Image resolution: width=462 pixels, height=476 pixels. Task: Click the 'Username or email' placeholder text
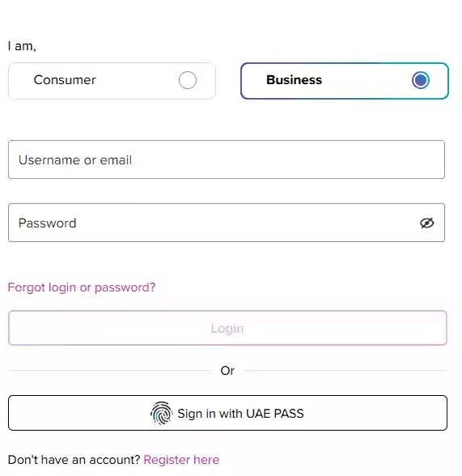[x=75, y=160]
